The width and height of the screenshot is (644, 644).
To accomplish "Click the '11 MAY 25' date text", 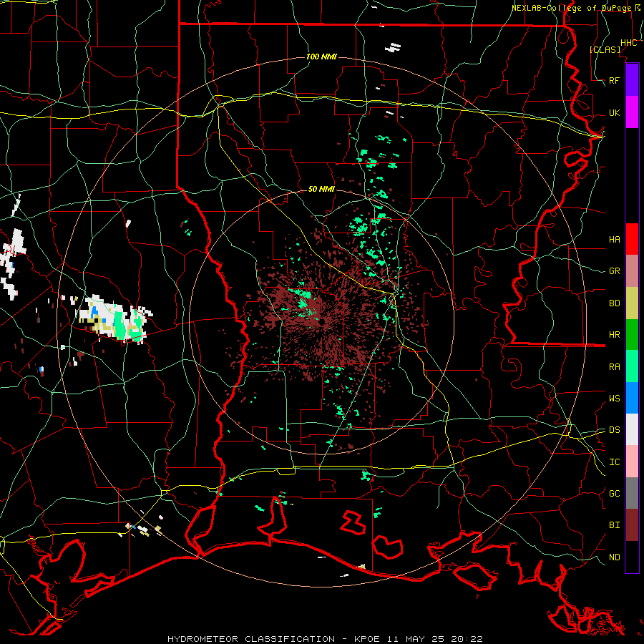I will (x=415, y=639).
